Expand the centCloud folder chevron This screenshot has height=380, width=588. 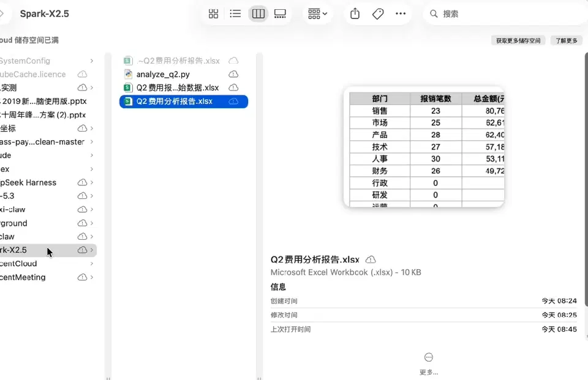point(92,264)
